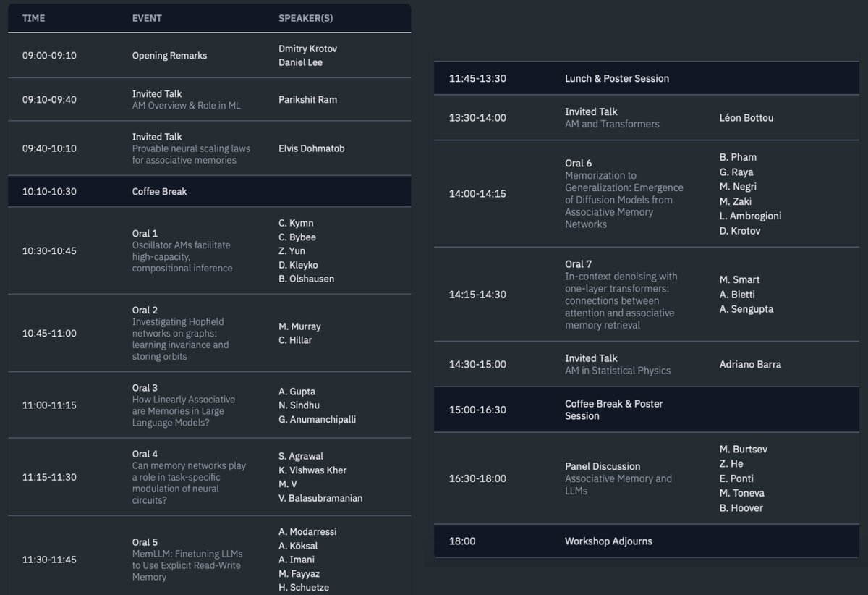The width and height of the screenshot is (868, 595).
Task: Click speaker D. Krotov in Oral 6
Action: point(740,231)
